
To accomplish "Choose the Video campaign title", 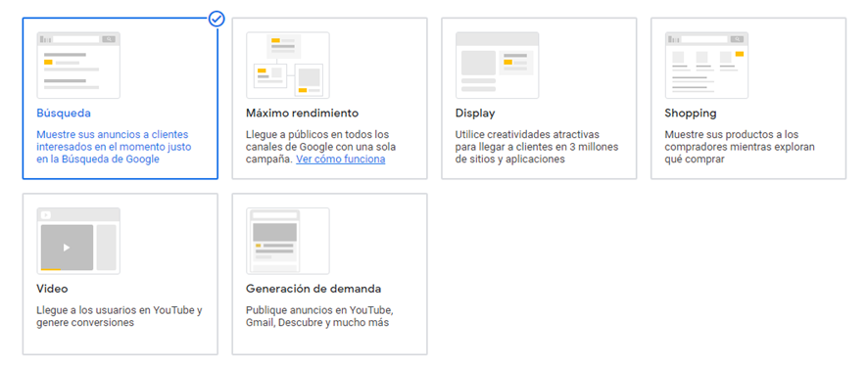I will [x=52, y=289].
